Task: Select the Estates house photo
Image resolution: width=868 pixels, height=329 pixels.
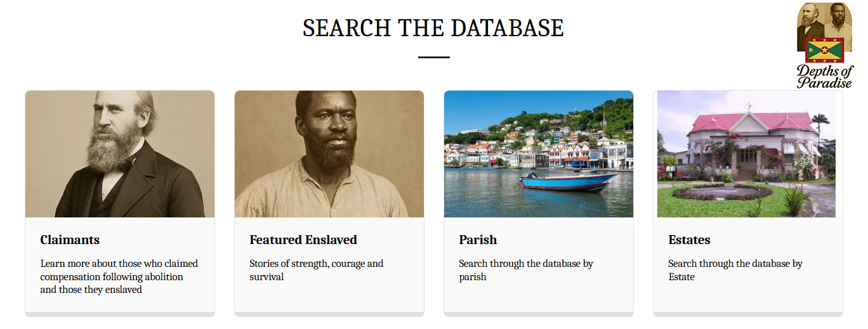Action: point(747,154)
